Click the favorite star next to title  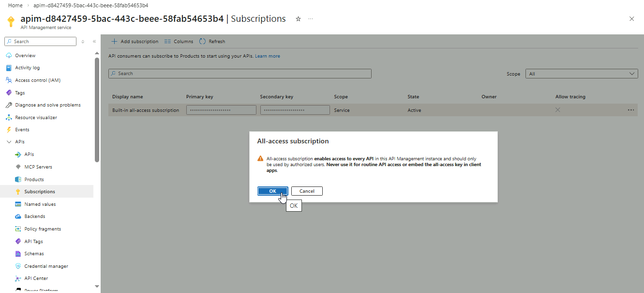[298, 19]
